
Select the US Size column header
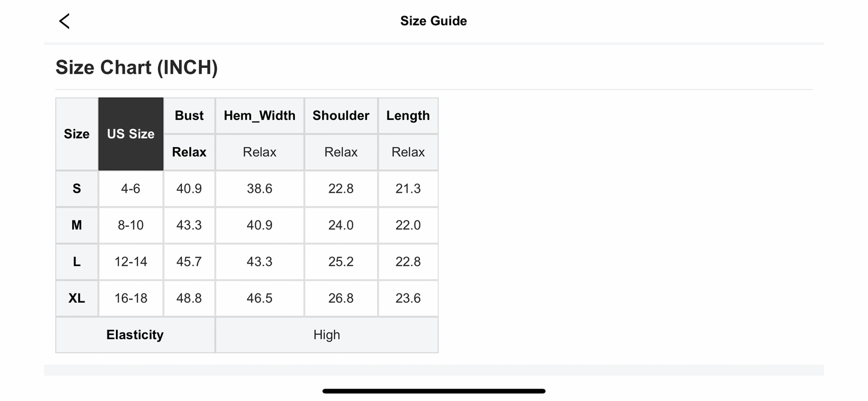tap(131, 134)
